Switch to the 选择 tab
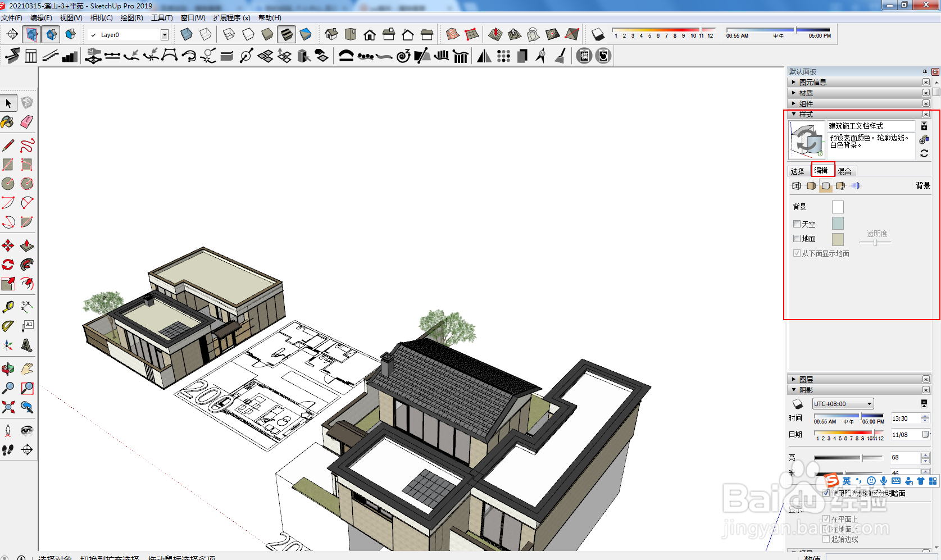Image resolution: width=941 pixels, height=560 pixels. [798, 171]
